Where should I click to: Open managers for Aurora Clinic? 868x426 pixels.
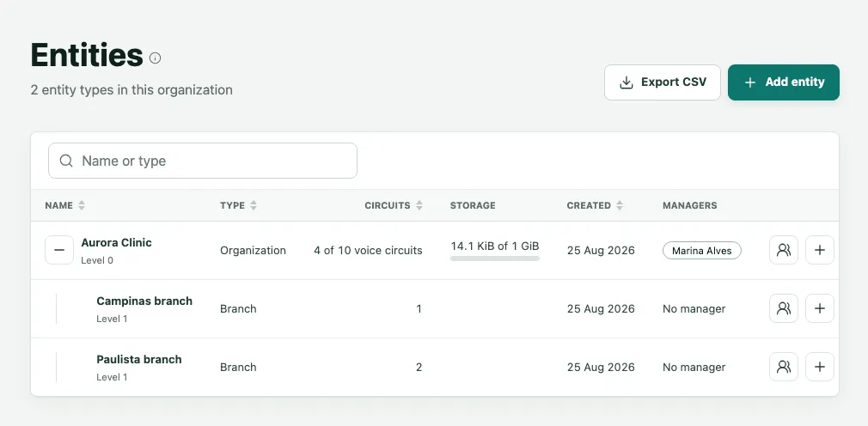[x=783, y=250]
